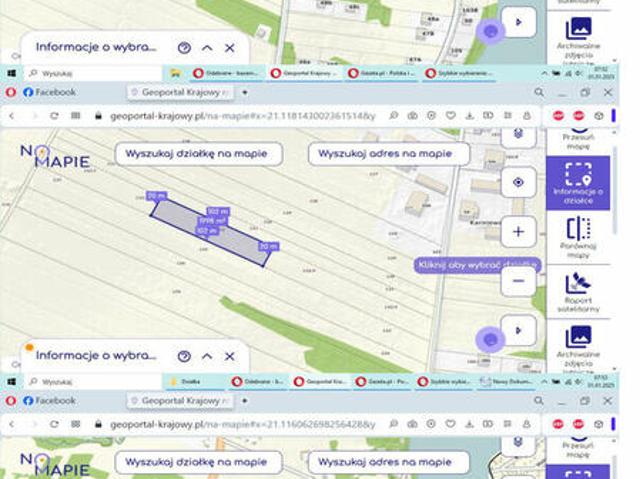The image size is (640, 479).
Task: Open the layers icon above the locate button
Action: (518, 135)
